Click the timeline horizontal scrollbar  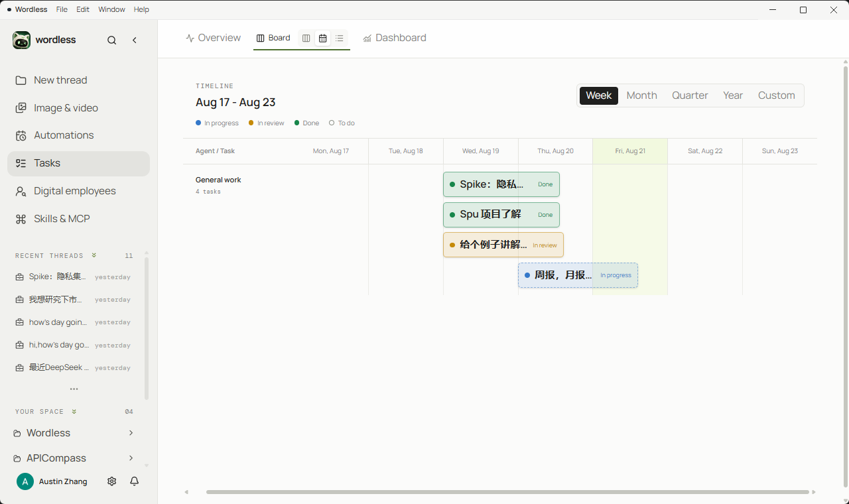(507, 492)
